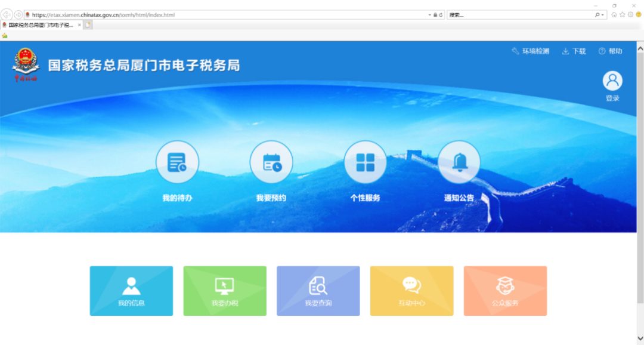Open 我要预约 calendar icon
The height and width of the screenshot is (345, 644).
(x=271, y=162)
